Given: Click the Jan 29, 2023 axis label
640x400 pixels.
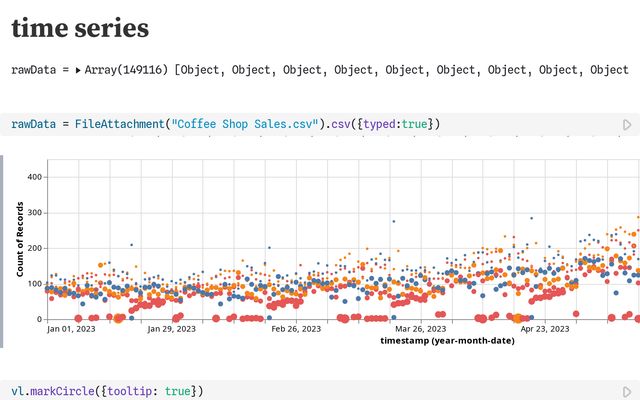Looking at the screenshot, I should click(172, 328).
